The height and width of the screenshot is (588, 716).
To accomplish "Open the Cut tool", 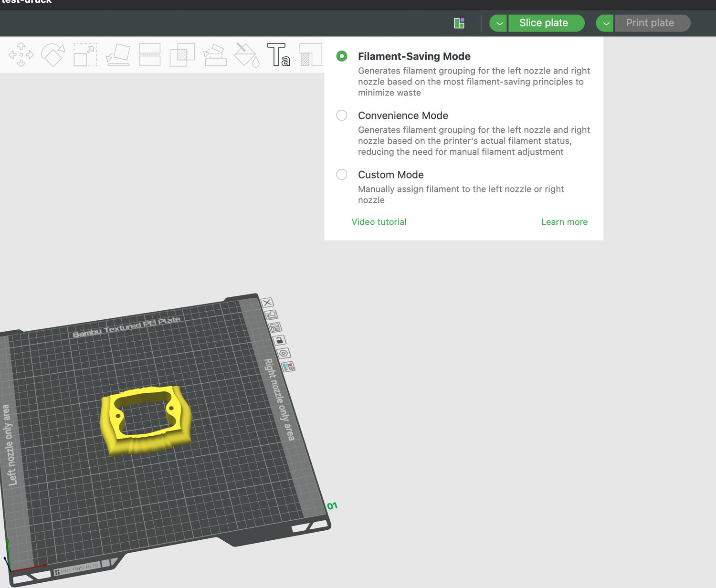I will click(149, 55).
